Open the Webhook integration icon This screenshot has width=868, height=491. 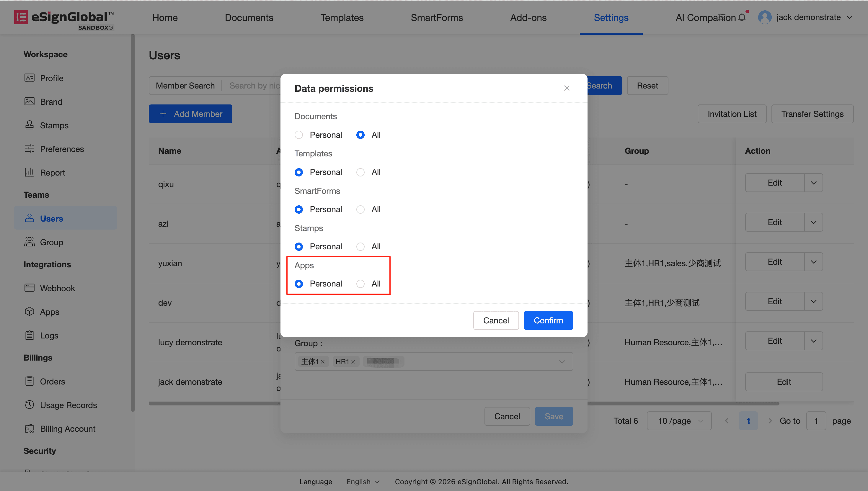[29, 288]
